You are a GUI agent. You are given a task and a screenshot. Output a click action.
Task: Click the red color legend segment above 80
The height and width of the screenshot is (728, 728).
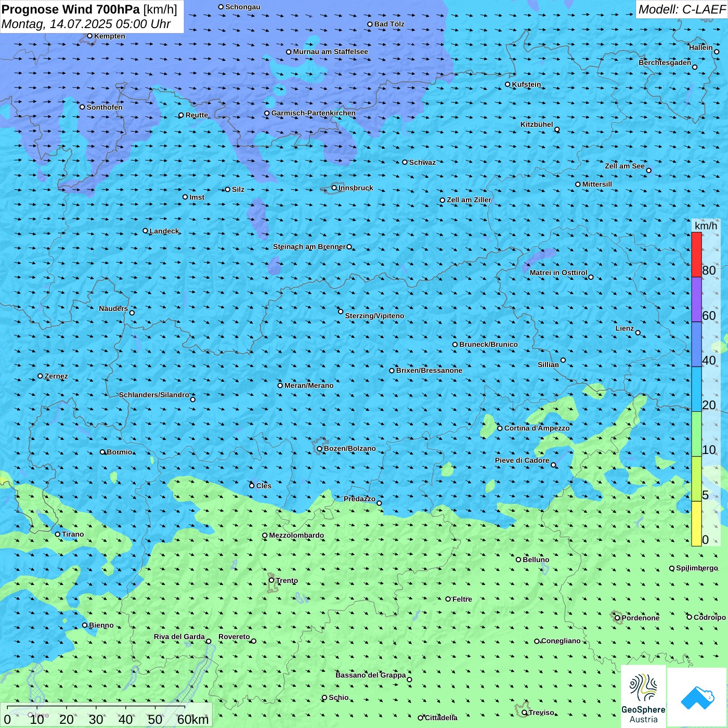(x=696, y=254)
